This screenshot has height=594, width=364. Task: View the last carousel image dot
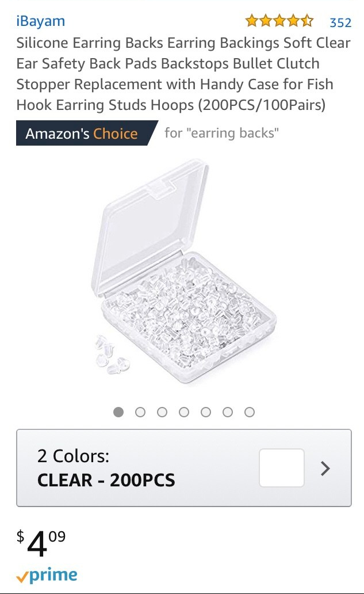(250, 412)
